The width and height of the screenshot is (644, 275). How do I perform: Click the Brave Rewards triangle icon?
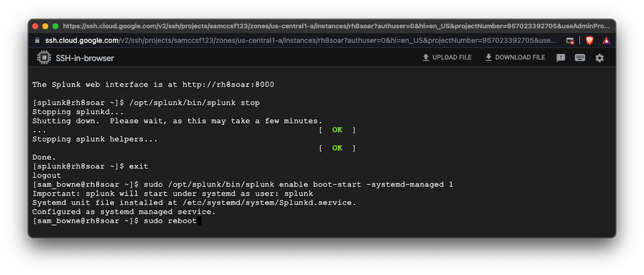pyautogui.click(x=606, y=40)
